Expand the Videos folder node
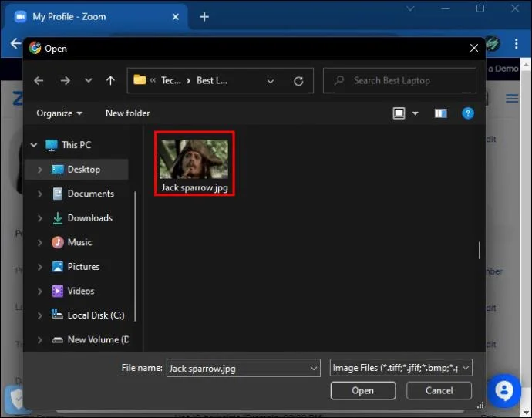The height and width of the screenshot is (418, 532). pos(39,291)
